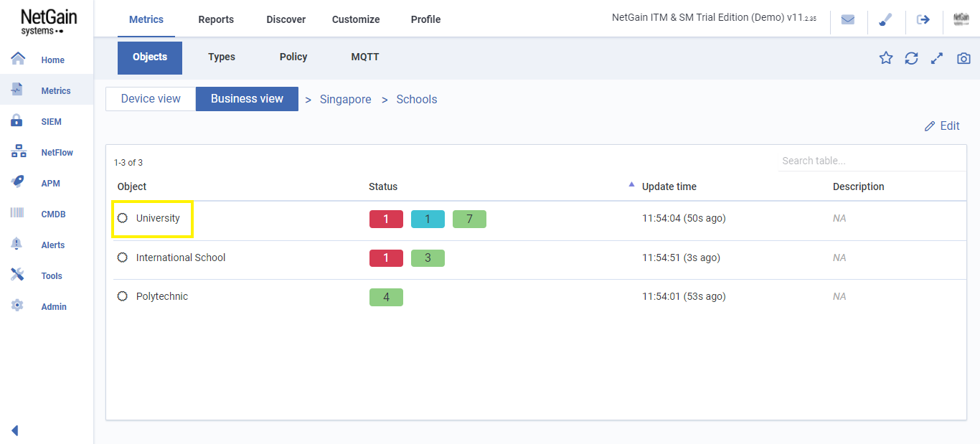Click the NetGain logo at top right
The height and width of the screenshot is (444, 980).
pos(961,19)
